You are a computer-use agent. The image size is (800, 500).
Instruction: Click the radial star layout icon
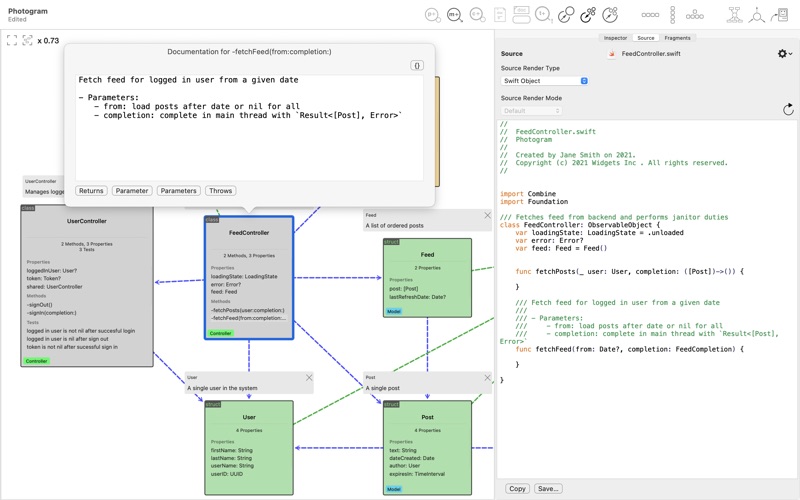tap(756, 15)
